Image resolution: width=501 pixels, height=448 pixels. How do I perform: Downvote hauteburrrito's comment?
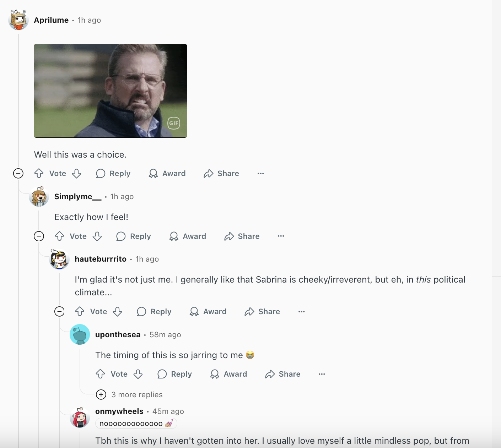pos(118,311)
